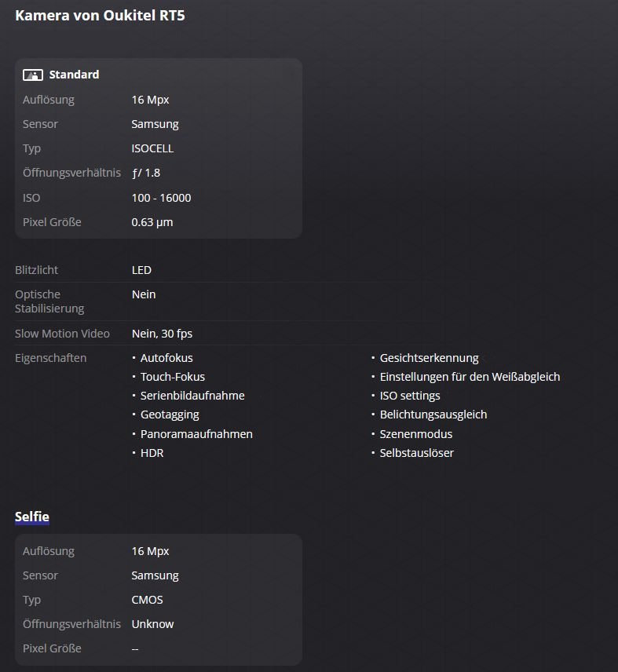618x672 pixels.
Task: Select the 'Serienbildaufnahme' feature item
Action: coord(192,396)
